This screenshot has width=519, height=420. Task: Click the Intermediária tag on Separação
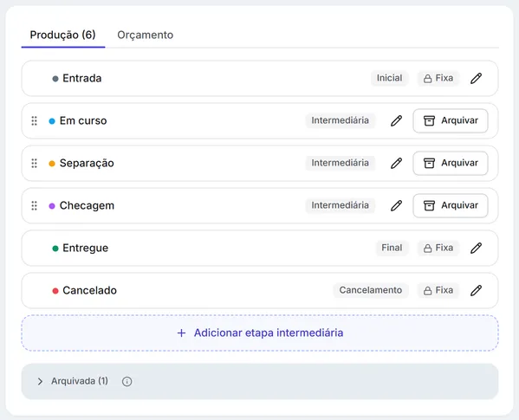[x=341, y=163]
